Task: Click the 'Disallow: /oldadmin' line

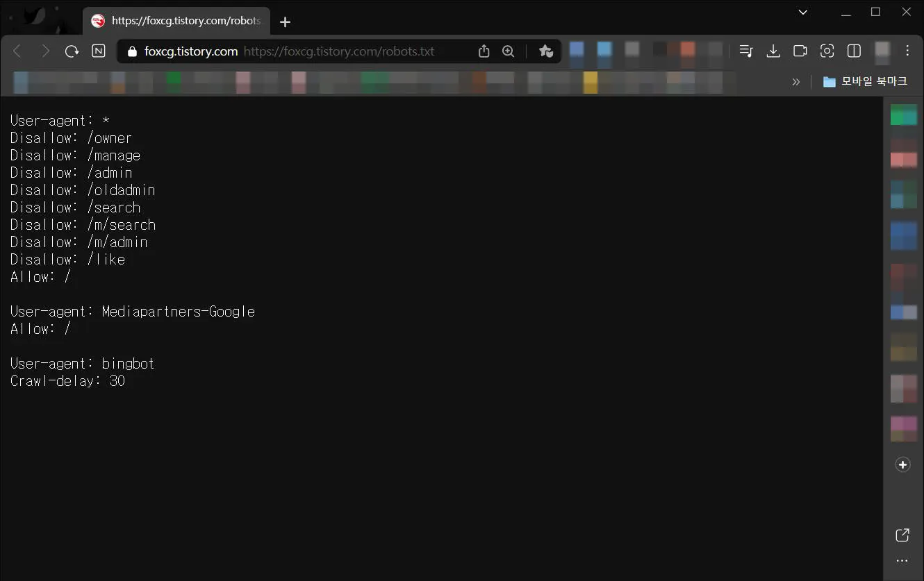Action: tap(83, 190)
